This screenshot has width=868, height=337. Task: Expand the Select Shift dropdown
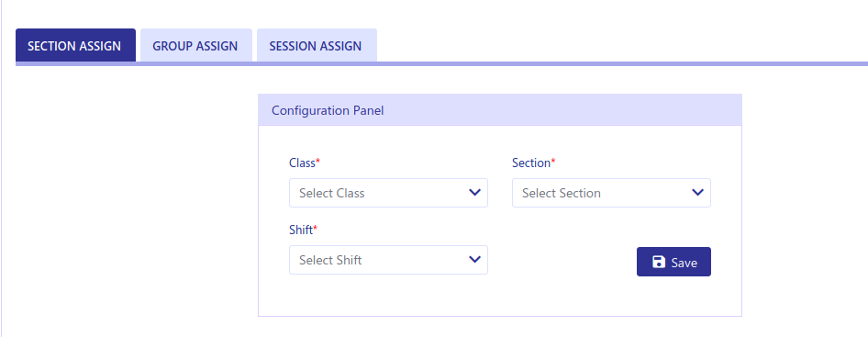(x=388, y=260)
